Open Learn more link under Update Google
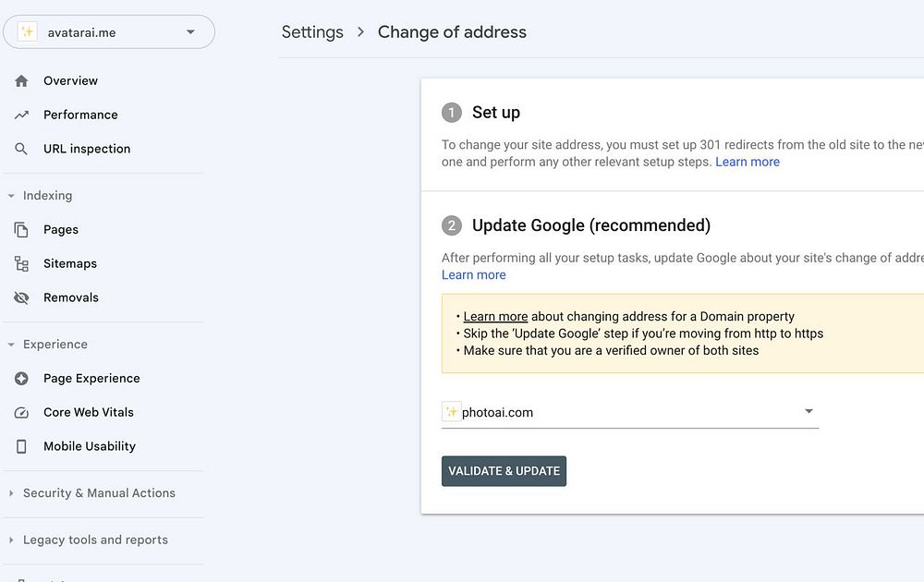 point(473,274)
